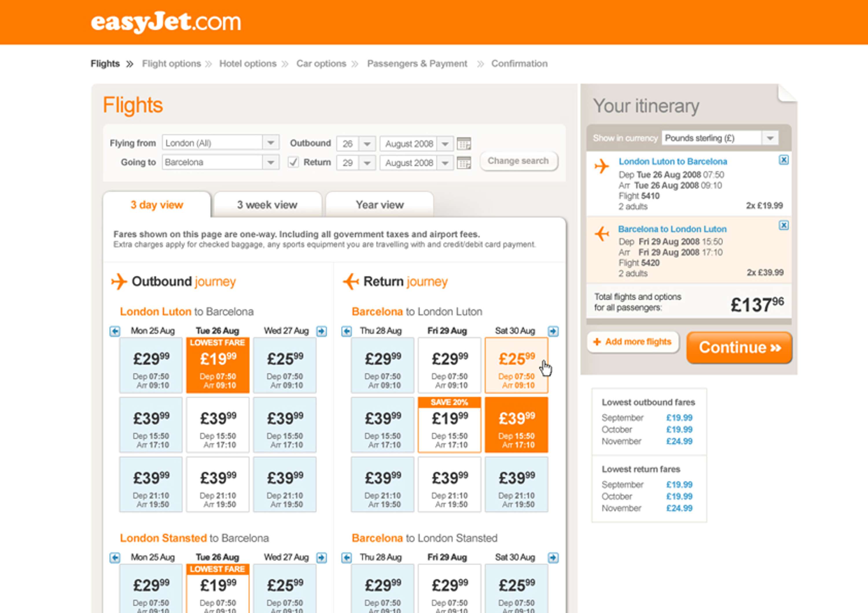Go to Hotel options step
This screenshot has height=613, width=868.
[x=248, y=63]
